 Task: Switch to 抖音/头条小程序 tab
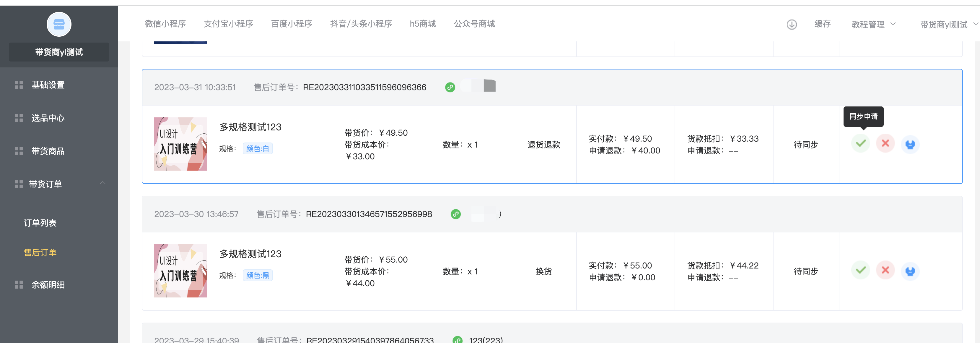pos(361,24)
